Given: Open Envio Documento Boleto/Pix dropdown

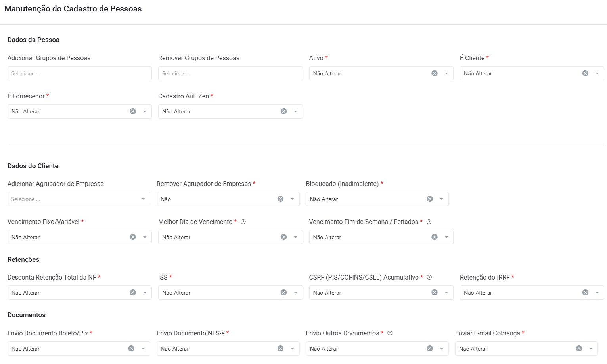Looking at the screenshot, I should click(x=143, y=349).
